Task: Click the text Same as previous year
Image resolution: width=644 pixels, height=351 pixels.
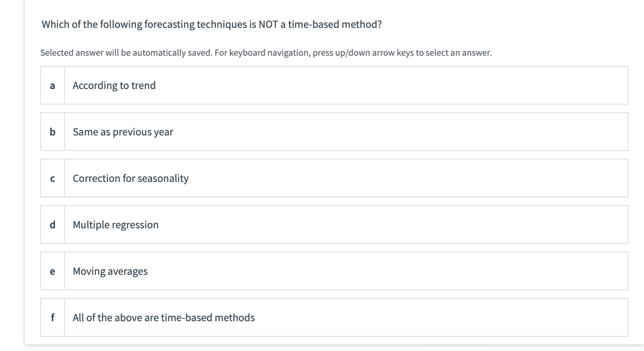Action: (123, 132)
